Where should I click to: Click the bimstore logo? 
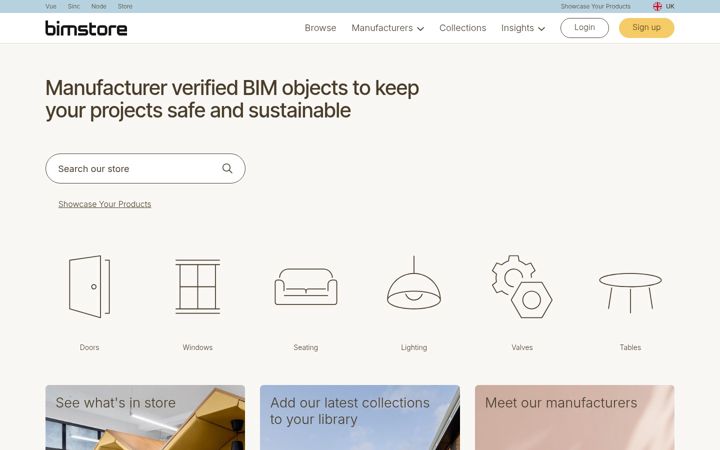[86, 28]
